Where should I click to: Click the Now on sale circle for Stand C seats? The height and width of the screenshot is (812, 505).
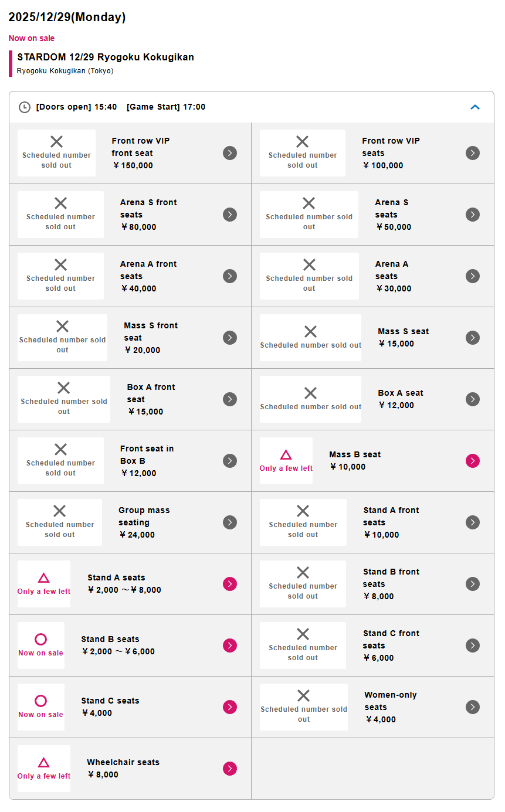click(40, 701)
